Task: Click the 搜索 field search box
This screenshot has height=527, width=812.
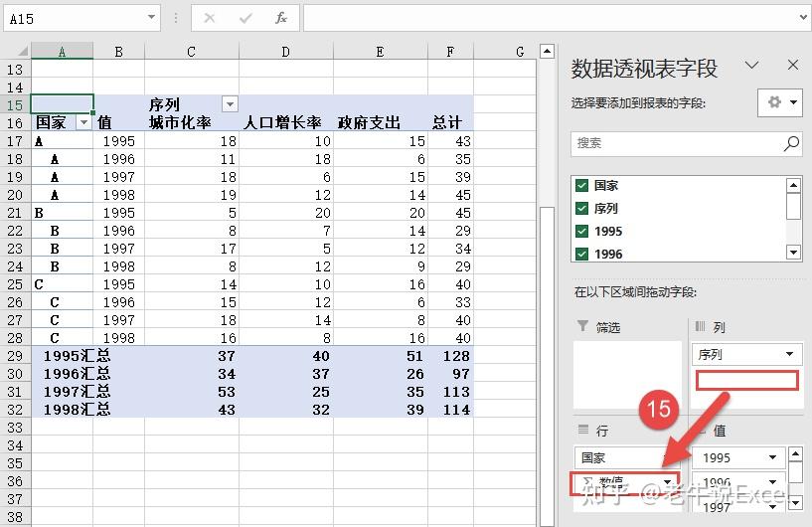Action: coord(686,143)
